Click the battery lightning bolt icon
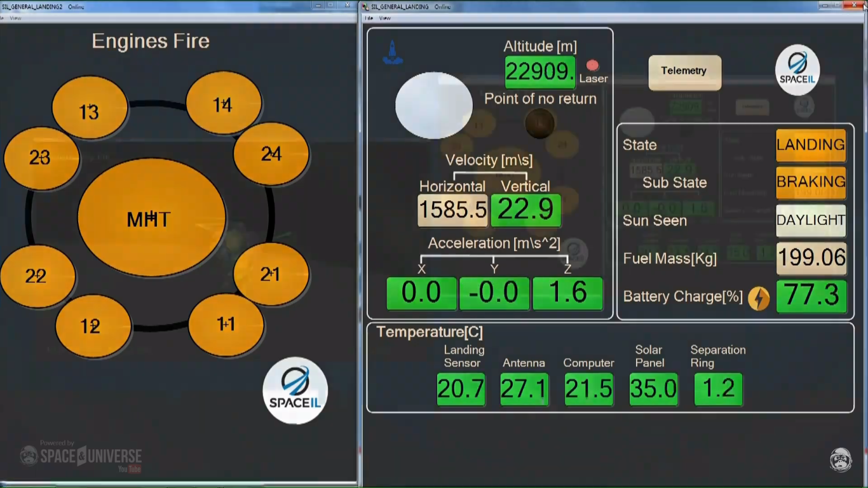The height and width of the screenshot is (488, 868). [759, 298]
